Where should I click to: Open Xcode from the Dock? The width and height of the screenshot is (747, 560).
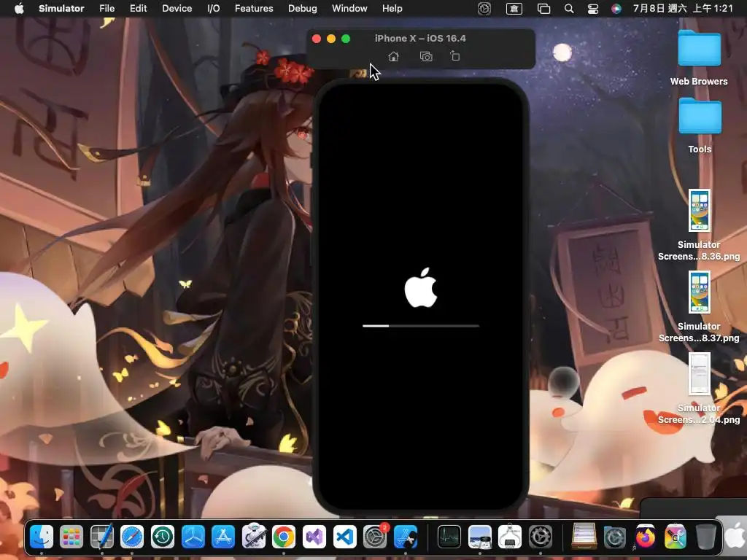click(x=406, y=537)
